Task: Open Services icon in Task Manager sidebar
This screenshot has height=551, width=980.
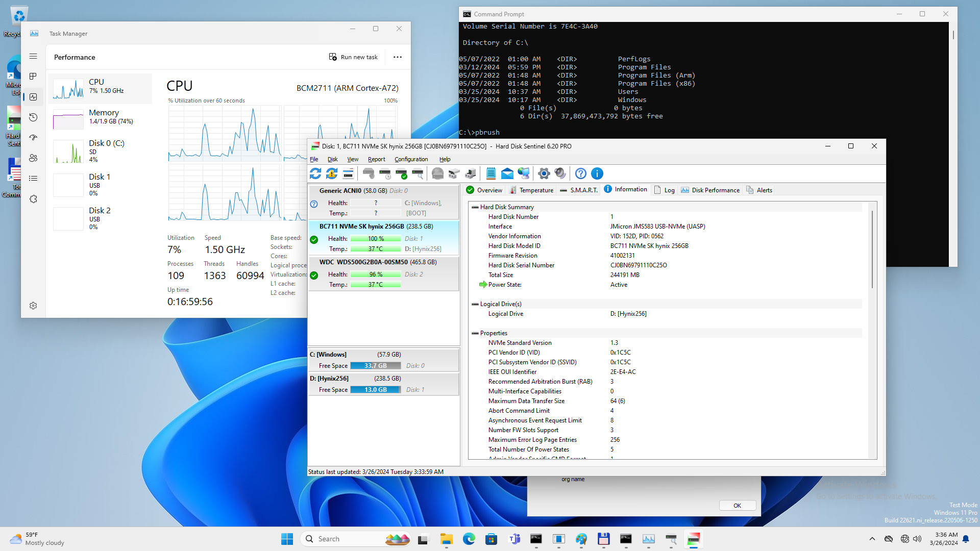Action: tap(33, 199)
